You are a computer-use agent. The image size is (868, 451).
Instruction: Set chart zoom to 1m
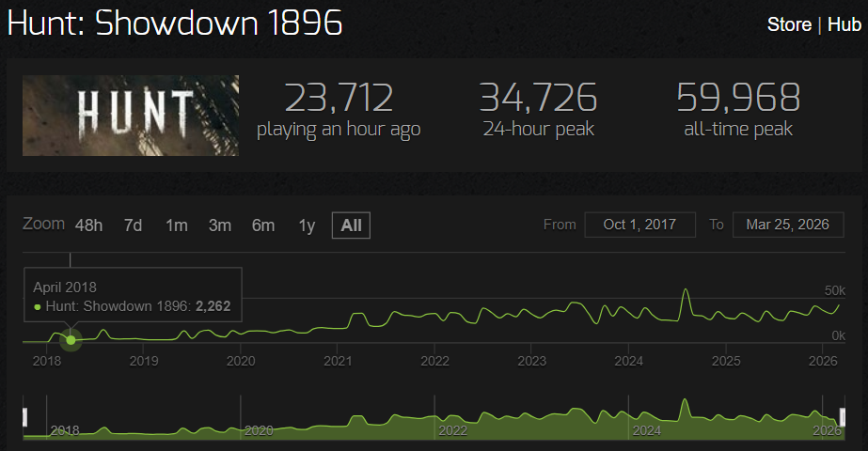[177, 225]
